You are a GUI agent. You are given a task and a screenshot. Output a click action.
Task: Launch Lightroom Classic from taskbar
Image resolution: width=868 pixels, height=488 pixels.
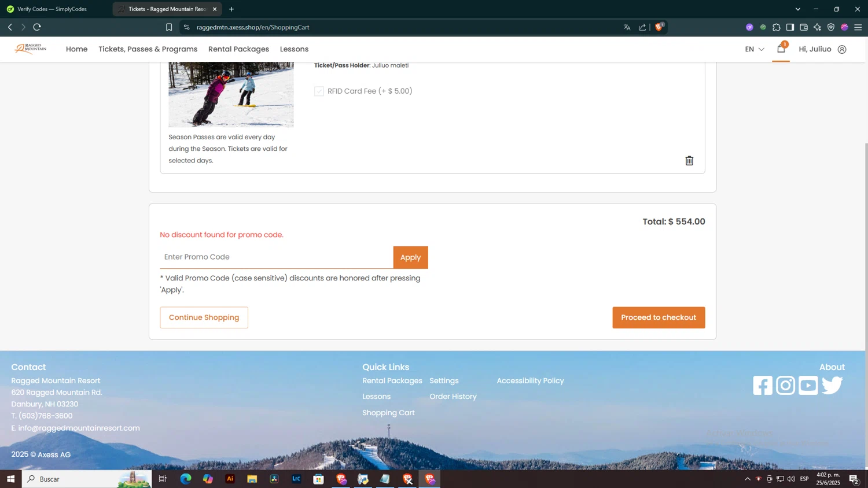296,479
